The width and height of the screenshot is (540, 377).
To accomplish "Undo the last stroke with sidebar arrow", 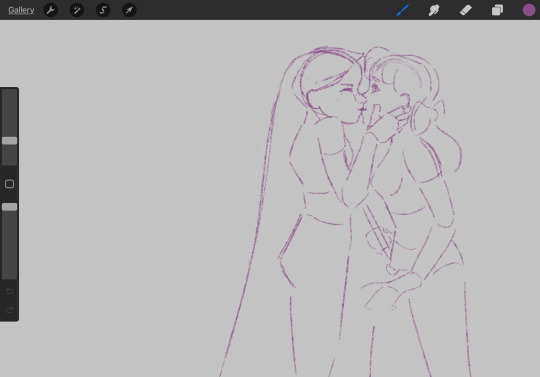I will [x=9, y=292].
